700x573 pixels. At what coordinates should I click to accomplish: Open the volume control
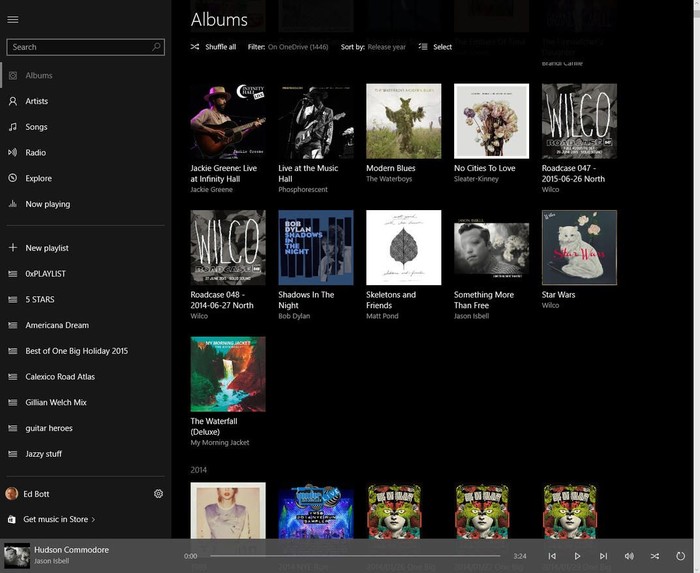click(629, 556)
